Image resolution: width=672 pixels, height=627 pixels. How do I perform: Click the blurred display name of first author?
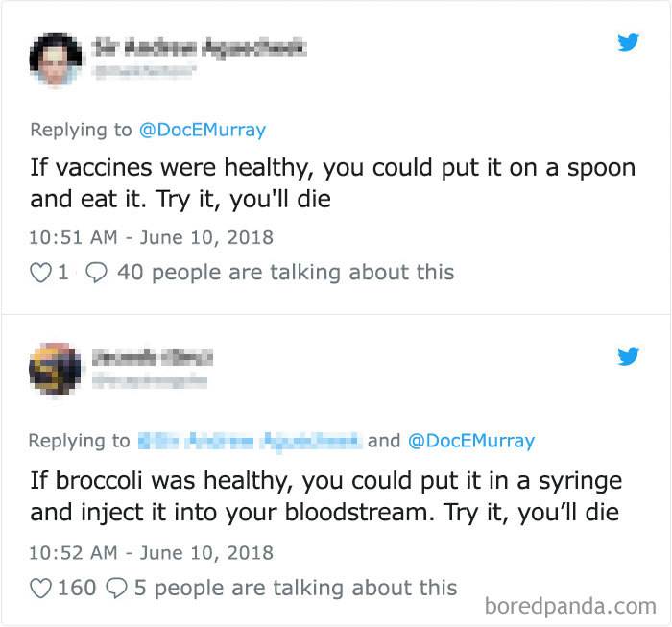pyautogui.click(x=200, y=45)
